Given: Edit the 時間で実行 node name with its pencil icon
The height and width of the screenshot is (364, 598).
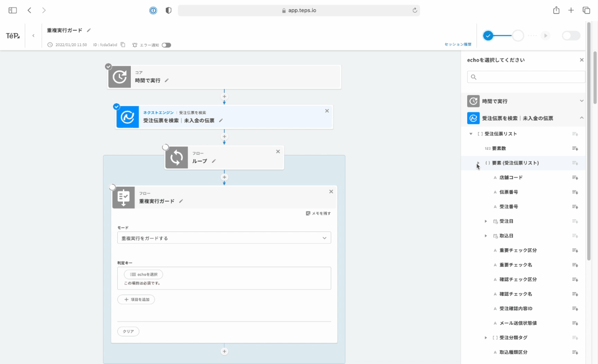Looking at the screenshot, I should (x=167, y=80).
